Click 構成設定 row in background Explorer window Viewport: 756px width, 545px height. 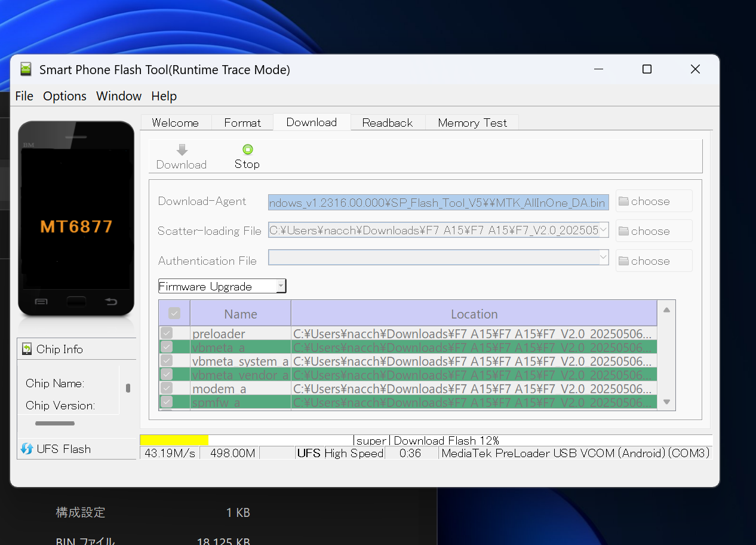[x=81, y=512]
